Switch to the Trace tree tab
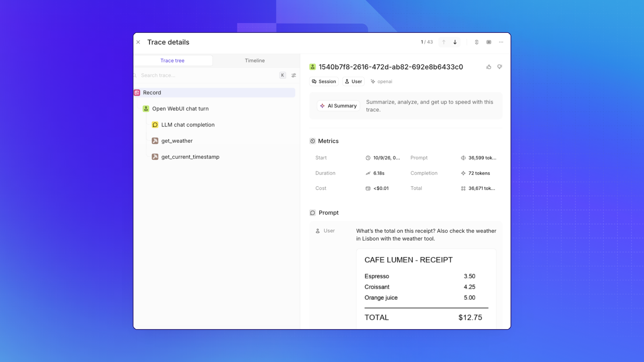Image resolution: width=644 pixels, height=362 pixels. pyautogui.click(x=172, y=61)
